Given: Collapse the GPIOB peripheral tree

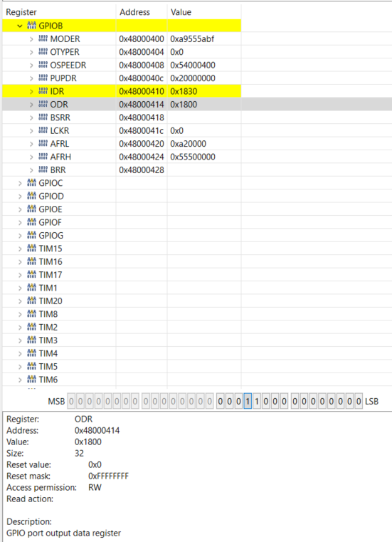Looking at the screenshot, I should [20, 26].
